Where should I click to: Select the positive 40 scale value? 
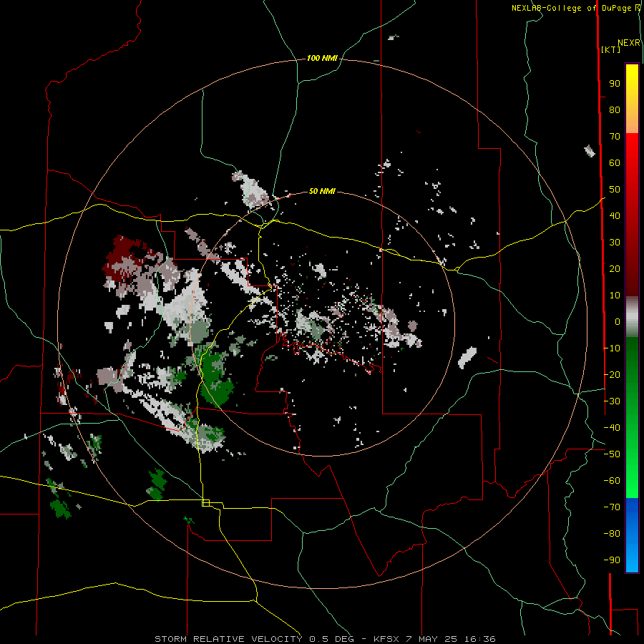pyautogui.click(x=615, y=216)
